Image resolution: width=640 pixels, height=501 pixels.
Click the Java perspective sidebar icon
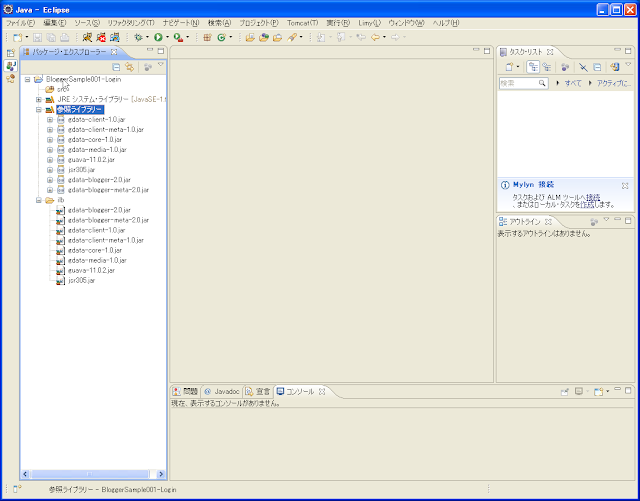pos(11,66)
